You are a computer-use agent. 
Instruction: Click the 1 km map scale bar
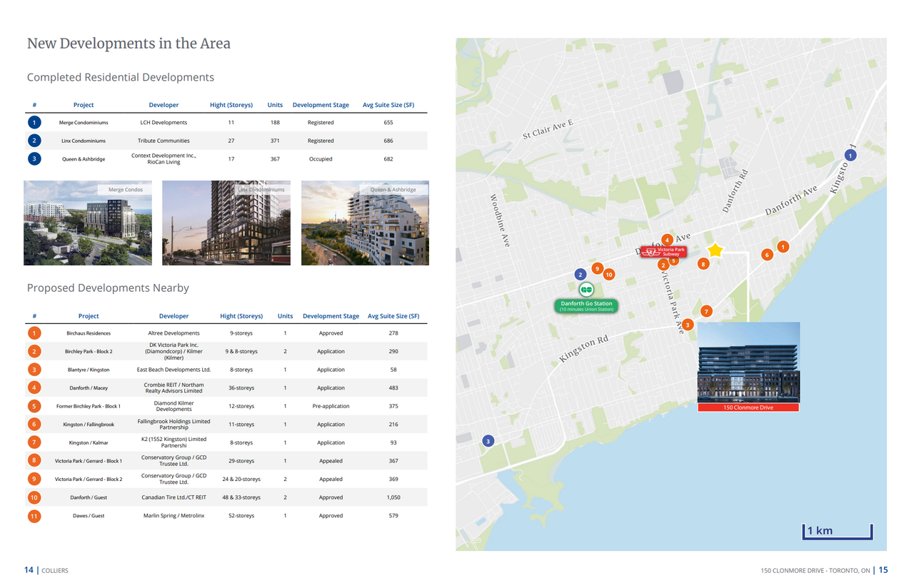(837, 531)
